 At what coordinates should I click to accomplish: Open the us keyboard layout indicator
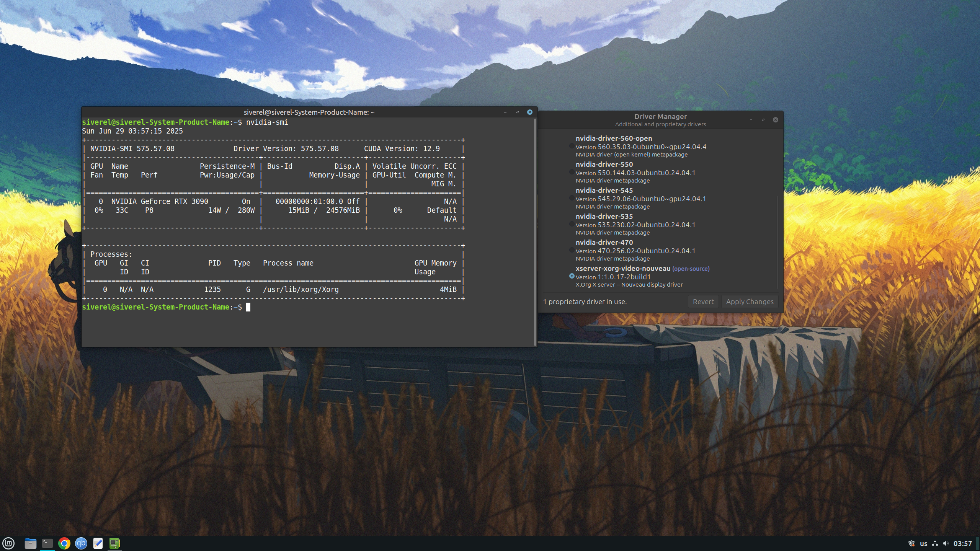[924, 543]
